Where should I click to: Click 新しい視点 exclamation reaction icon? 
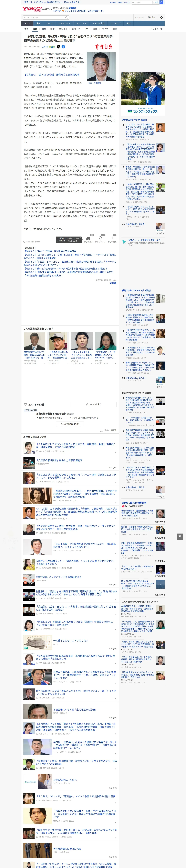(112, 239)
